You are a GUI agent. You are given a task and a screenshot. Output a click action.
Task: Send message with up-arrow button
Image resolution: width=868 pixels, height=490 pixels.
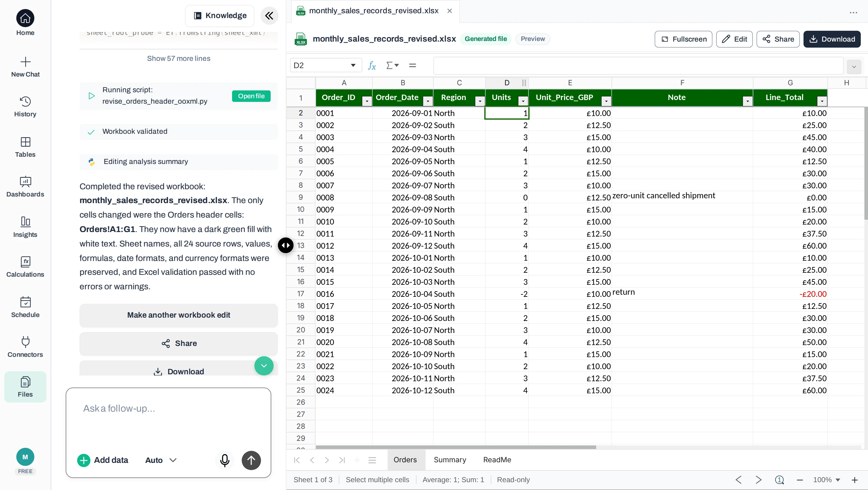(251, 460)
